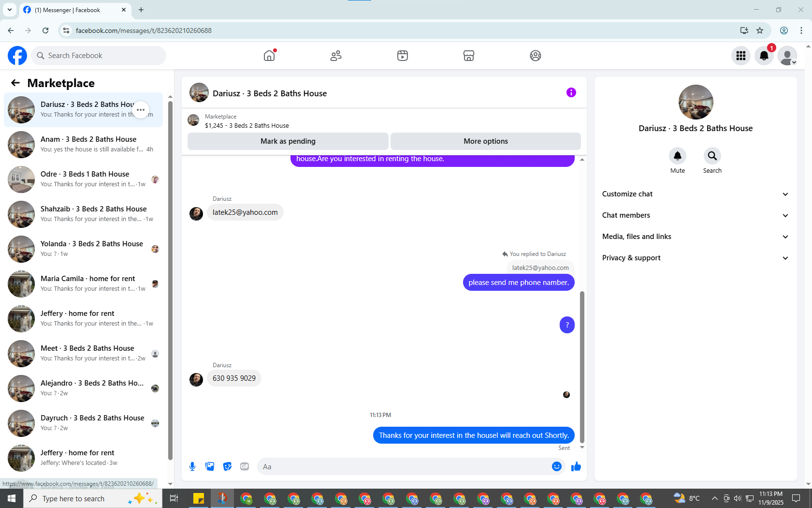Open the conversation information icon
Viewport: 812px width, 508px height.
pyautogui.click(x=571, y=92)
